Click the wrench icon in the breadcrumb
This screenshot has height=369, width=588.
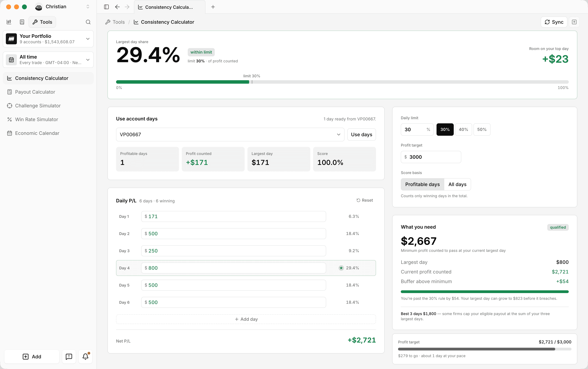click(x=108, y=22)
